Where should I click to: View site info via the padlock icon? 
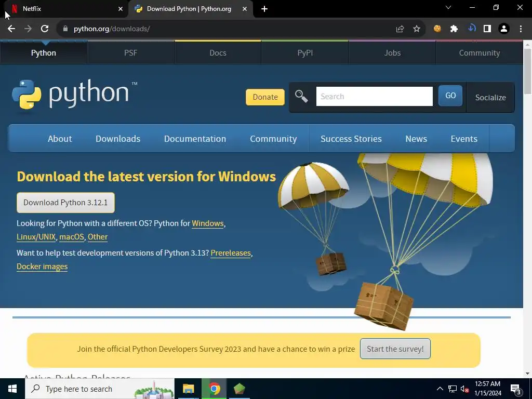(65, 29)
